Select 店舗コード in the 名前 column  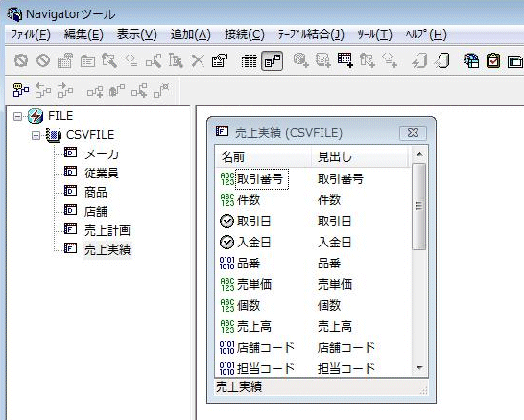click(x=266, y=347)
